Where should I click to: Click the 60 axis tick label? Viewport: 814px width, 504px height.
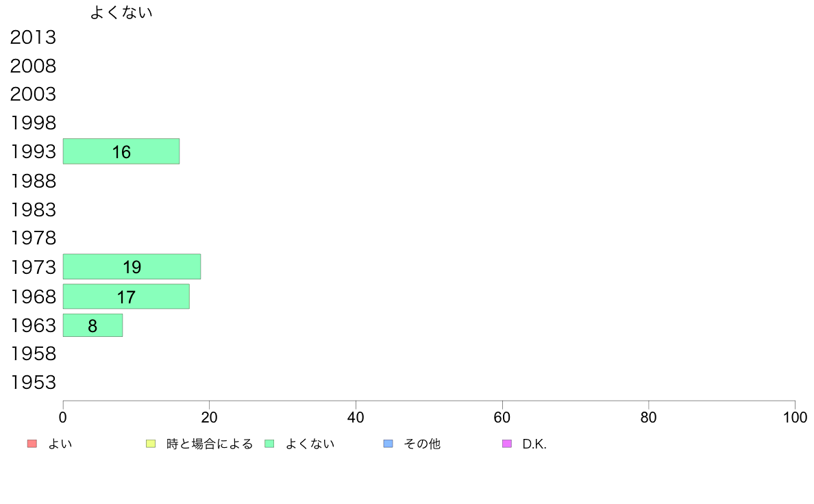[x=502, y=417]
